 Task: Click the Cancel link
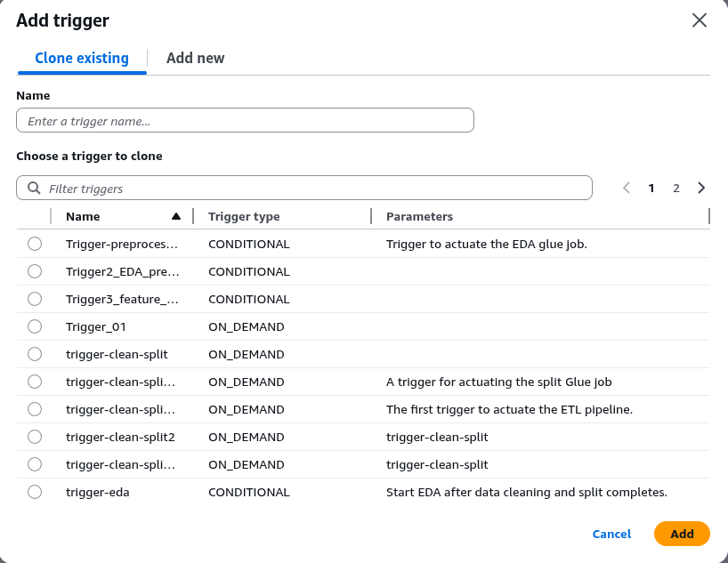pyautogui.click(x=611, y=534)
